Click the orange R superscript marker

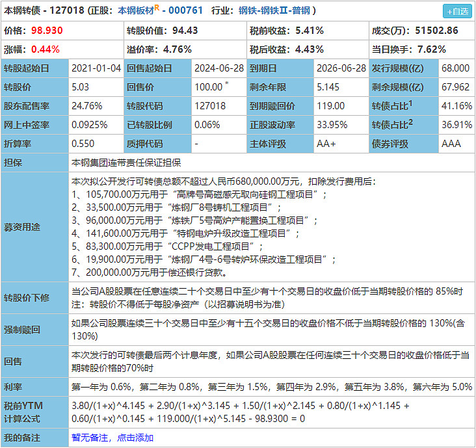pos(157,8)
